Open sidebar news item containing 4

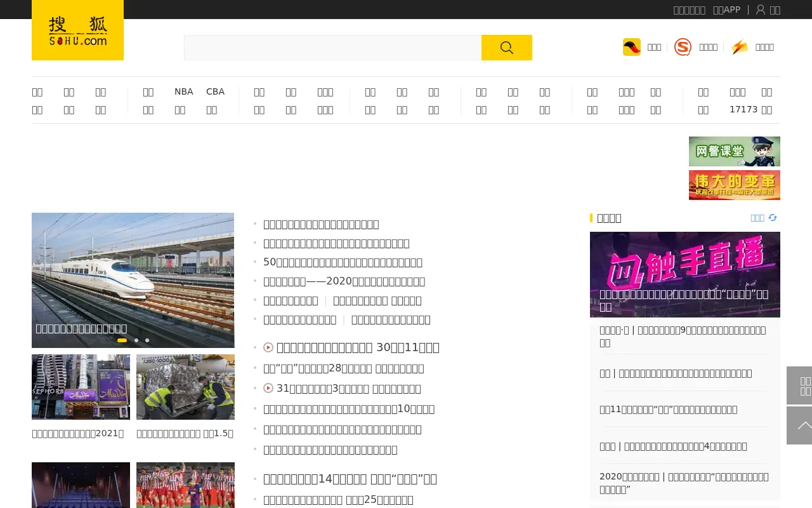tap(673, 446)
